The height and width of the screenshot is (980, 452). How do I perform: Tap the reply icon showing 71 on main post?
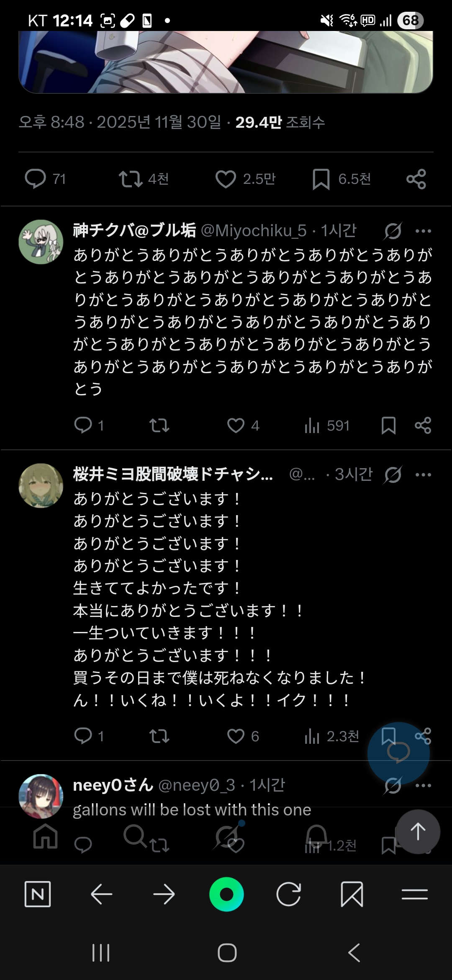coord(36,179)
